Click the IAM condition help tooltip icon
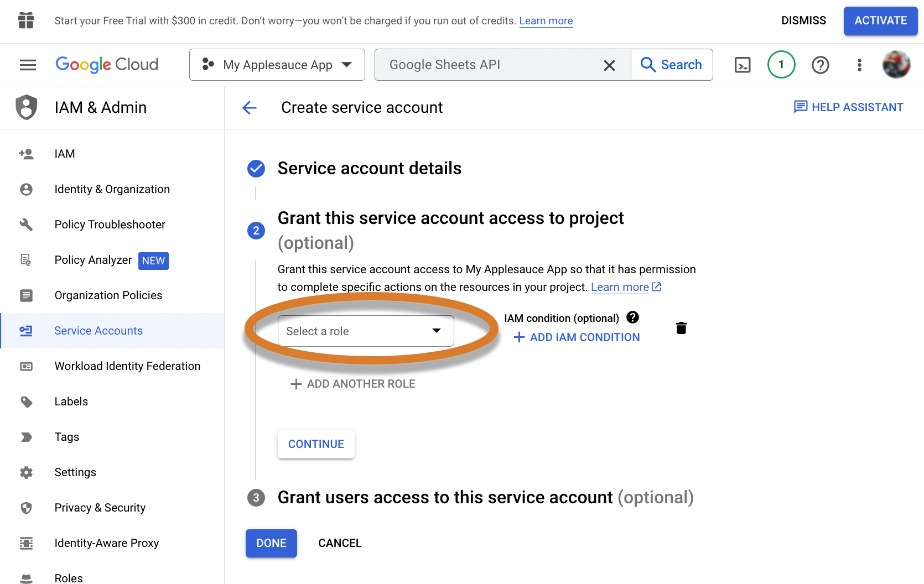Screen dimensions: 924x584 [x=632, y=317]
